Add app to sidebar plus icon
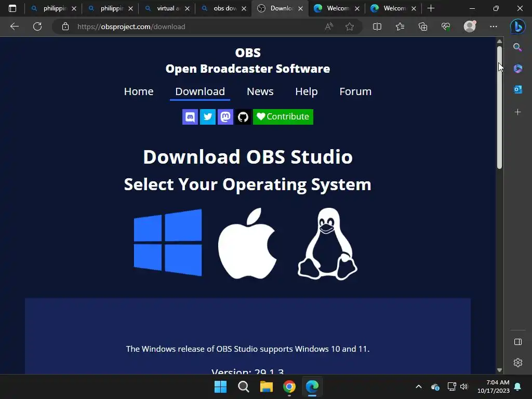Viewport: 532px width, 399px height. (518, 112)
